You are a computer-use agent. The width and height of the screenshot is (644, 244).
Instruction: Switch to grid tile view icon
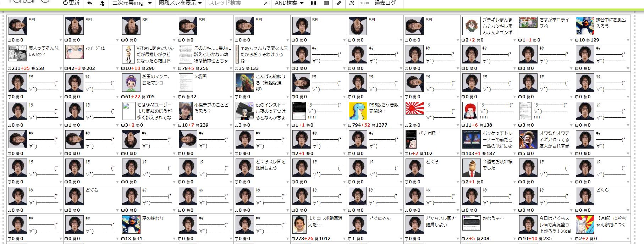(313, 3)
